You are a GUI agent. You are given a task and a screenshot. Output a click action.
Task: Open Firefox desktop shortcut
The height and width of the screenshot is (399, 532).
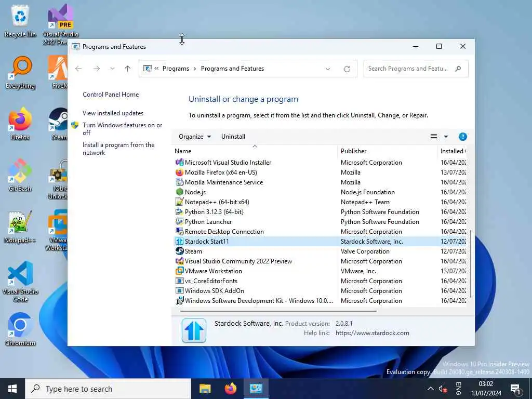point(20,124)
